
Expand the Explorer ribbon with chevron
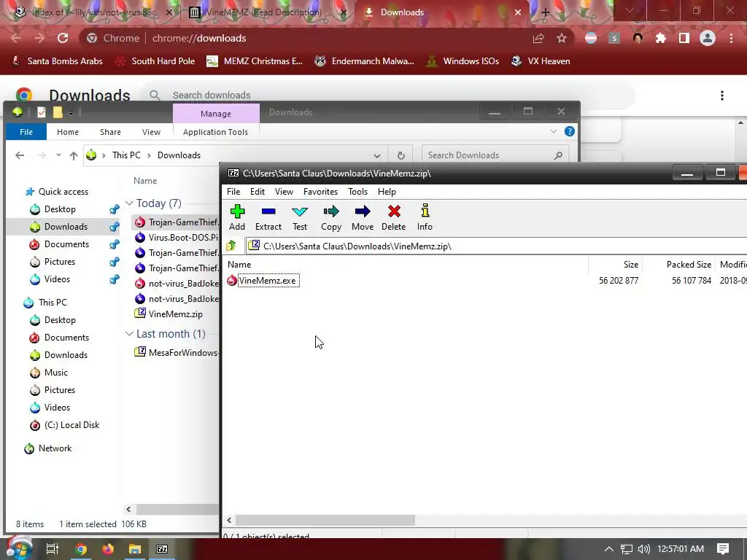click(553, 131)
